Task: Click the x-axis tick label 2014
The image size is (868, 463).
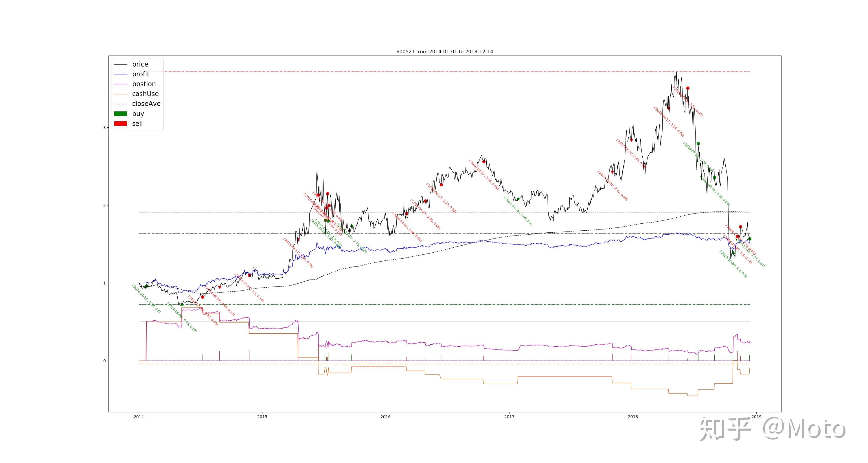Action: click(139, 417)
